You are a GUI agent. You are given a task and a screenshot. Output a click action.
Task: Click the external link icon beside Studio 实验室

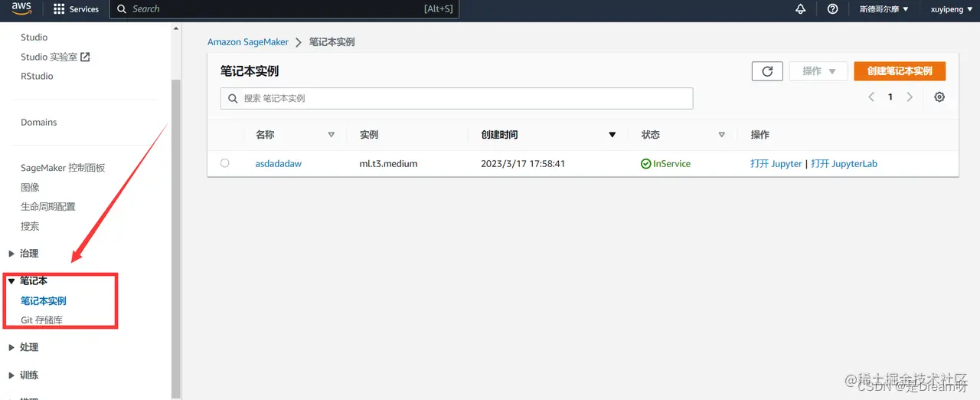85,57
